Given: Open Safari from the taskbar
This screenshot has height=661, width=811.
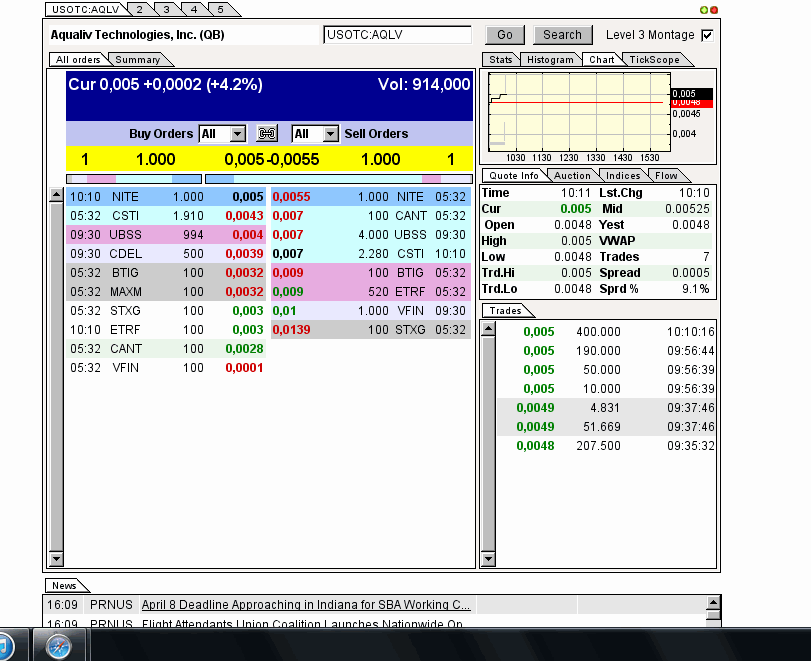Looking at the screenshot, I should tap(58, 647).
